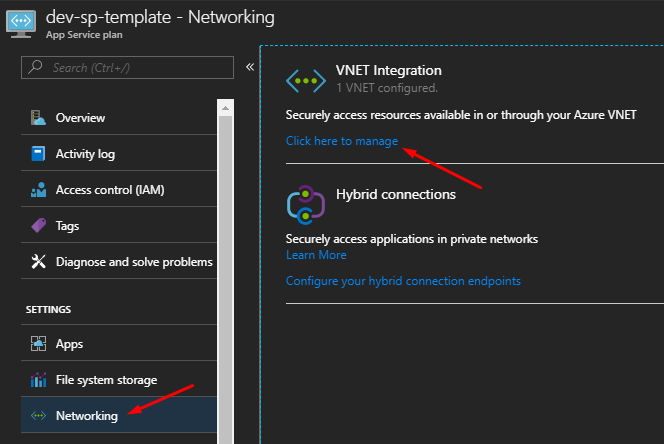Click the Networking icon in sidebar

[39, 416]
